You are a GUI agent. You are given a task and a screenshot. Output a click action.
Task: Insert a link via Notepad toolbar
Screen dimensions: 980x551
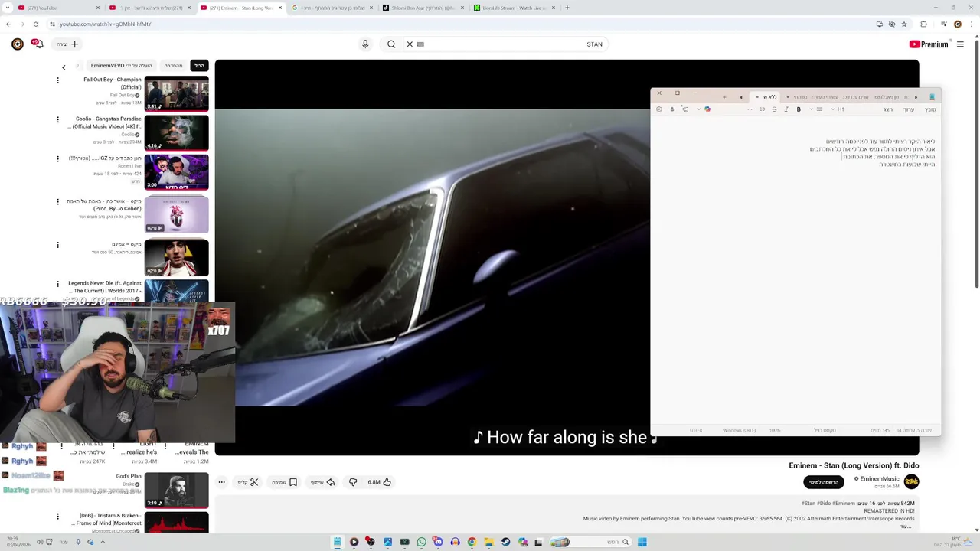pos(762,109)
